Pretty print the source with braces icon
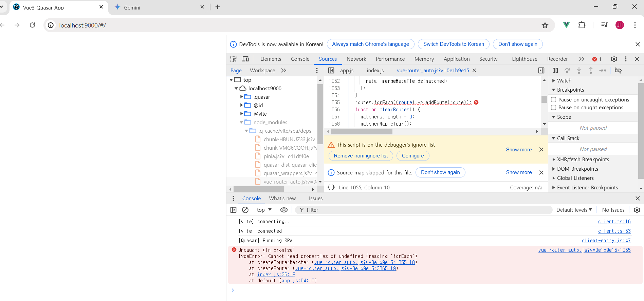 click(x=331, y=187)
